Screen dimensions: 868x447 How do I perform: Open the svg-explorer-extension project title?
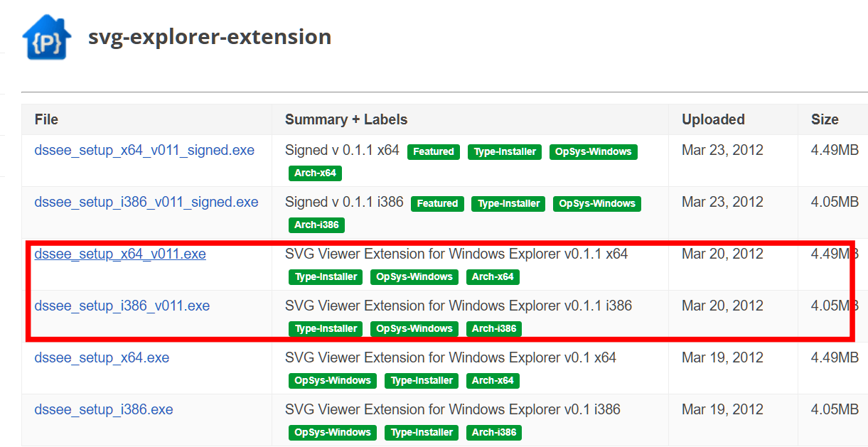point(210,36)
